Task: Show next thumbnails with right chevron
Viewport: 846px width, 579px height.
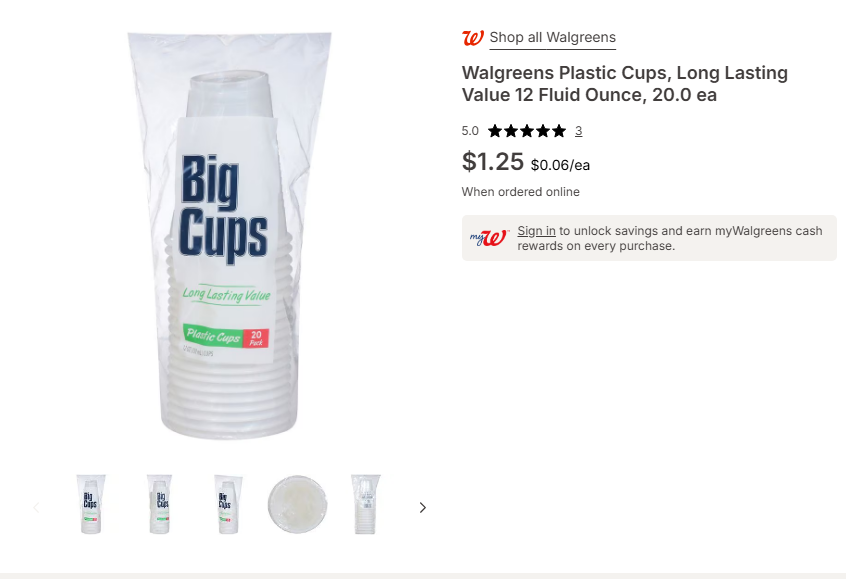Action: 422,507
